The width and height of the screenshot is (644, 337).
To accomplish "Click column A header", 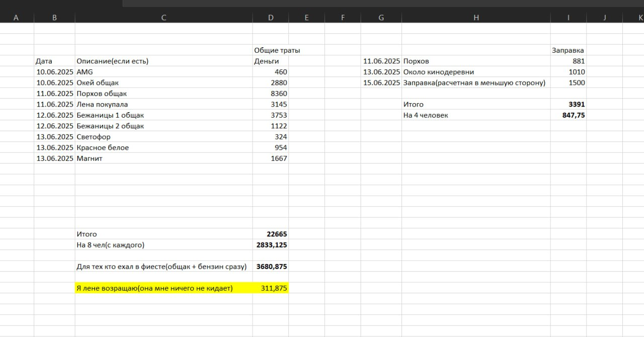I will [16, 18].
